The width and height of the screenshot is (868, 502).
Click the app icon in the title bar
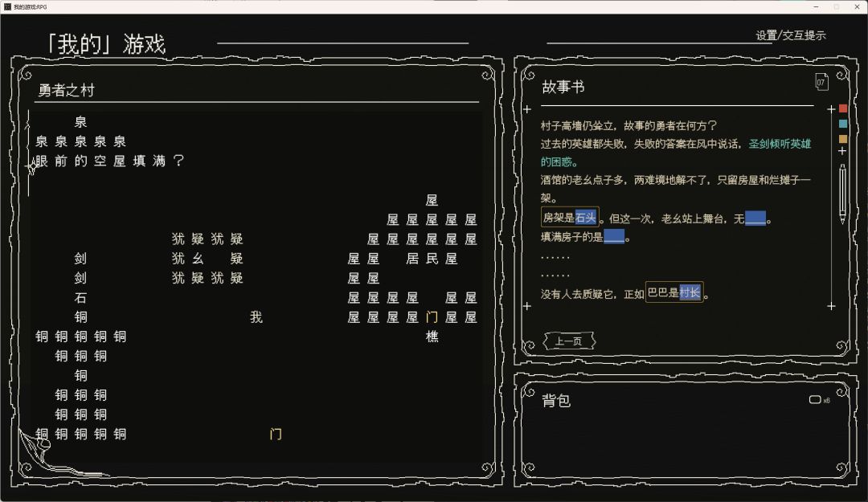7,6
